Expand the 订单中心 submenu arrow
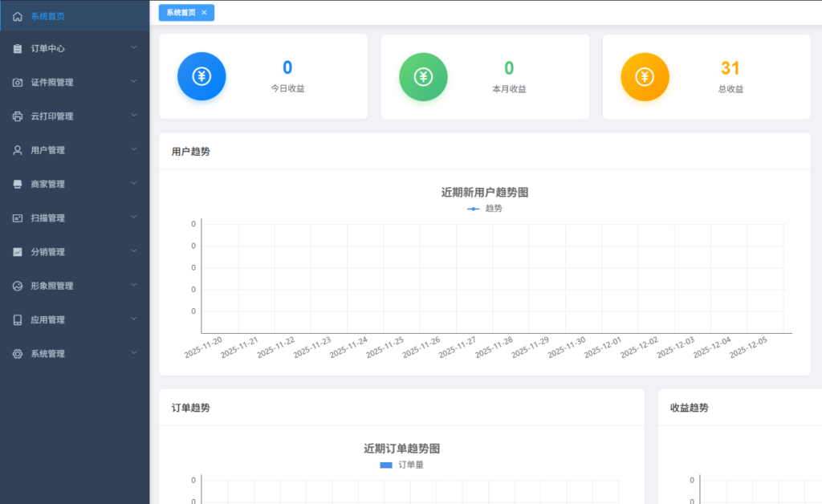The image size is (822, 504). pyautogui.click(x=134, y=48)
